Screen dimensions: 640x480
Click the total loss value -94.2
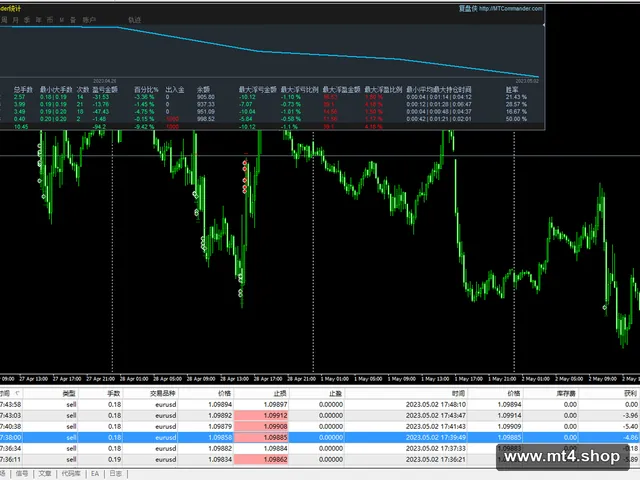[x=100, y=127]
